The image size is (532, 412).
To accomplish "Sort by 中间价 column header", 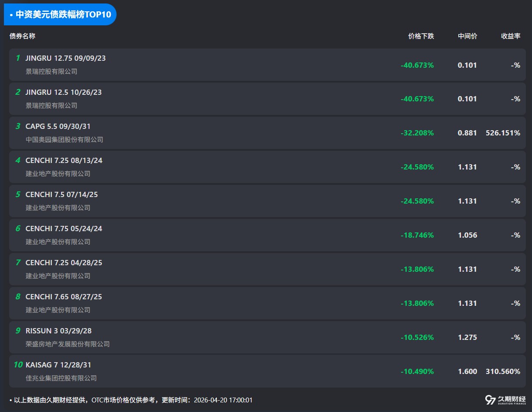I will click(467, 36).
